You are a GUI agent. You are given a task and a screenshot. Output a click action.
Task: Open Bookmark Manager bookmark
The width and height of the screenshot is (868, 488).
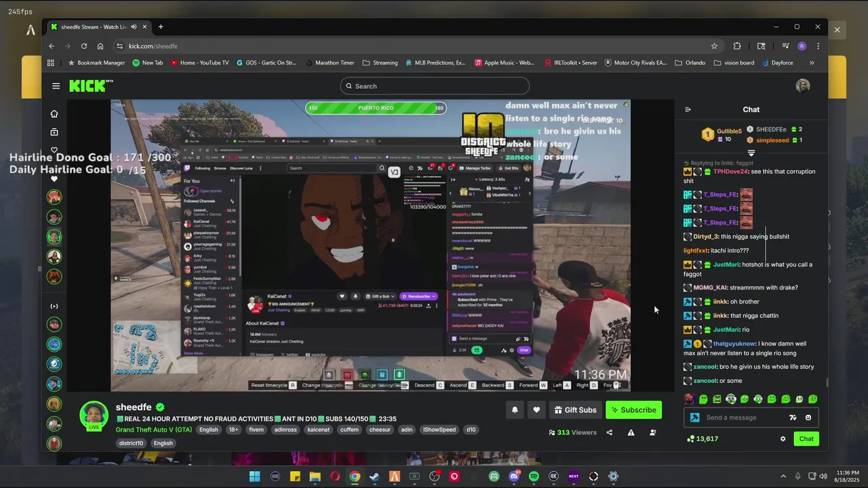pos(96,63)
